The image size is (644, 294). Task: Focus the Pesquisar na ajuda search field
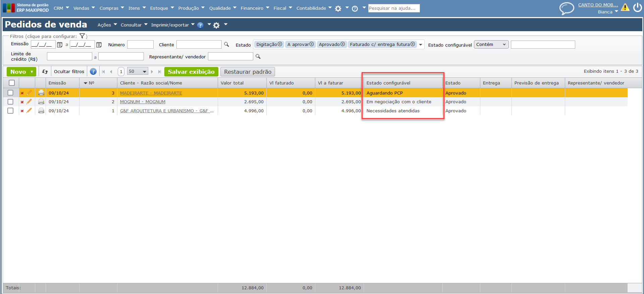tap(394, 8)
